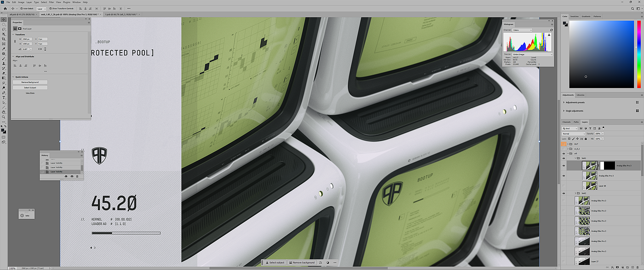Open the Libraries tab
Viewport: 644px width, 270px height.
click(581, 94)
